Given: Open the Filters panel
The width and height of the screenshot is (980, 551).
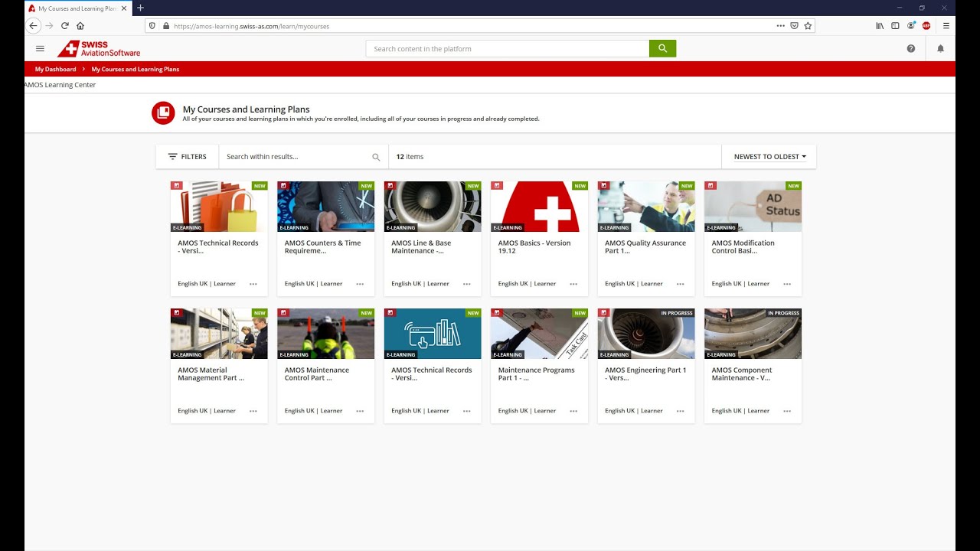Looking at the screenshot, I should [x=188, y=157].
